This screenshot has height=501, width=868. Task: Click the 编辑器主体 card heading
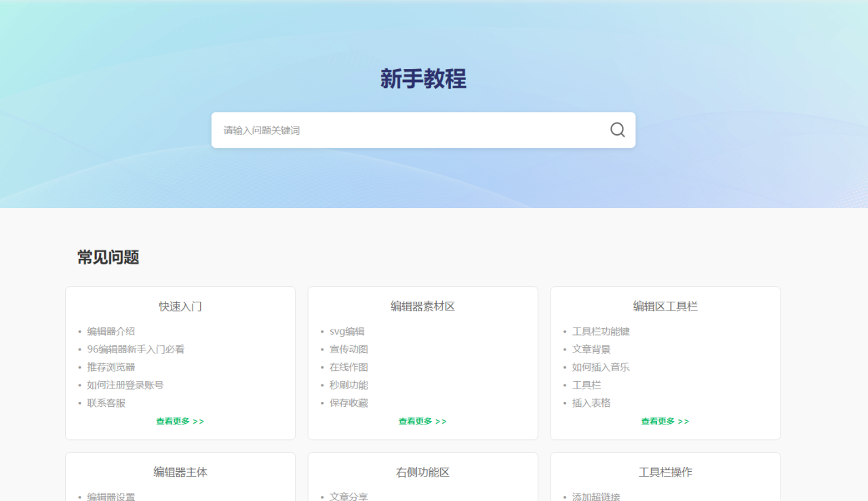(x=180, y=473)
